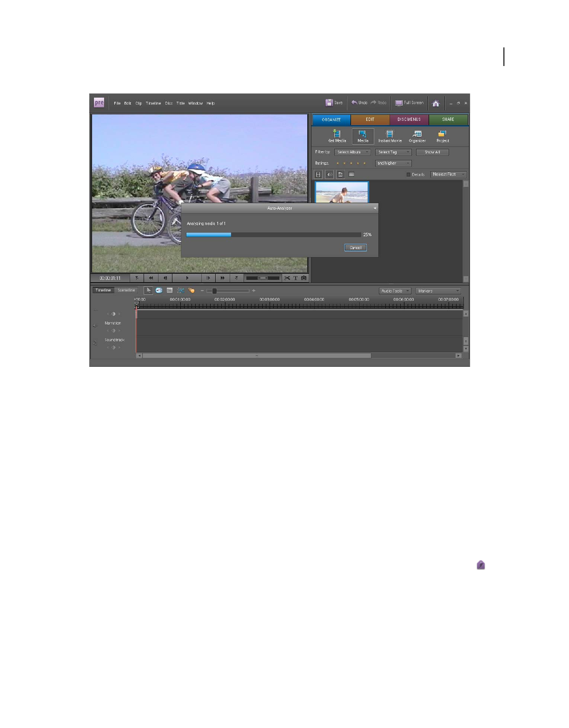
Task: Open the Disc menu
Action: (169, 103)
